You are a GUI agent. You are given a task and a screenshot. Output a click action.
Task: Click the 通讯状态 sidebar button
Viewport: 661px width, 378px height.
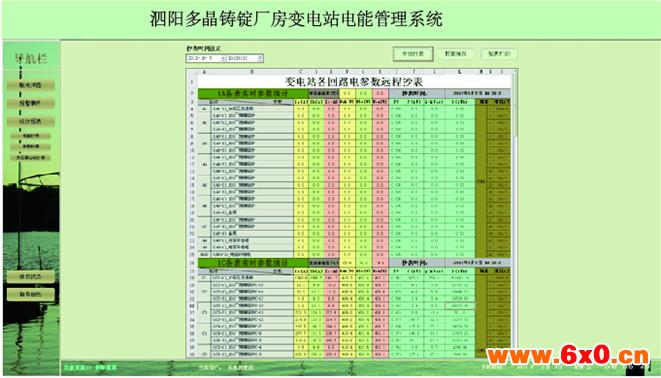(30, 276)
